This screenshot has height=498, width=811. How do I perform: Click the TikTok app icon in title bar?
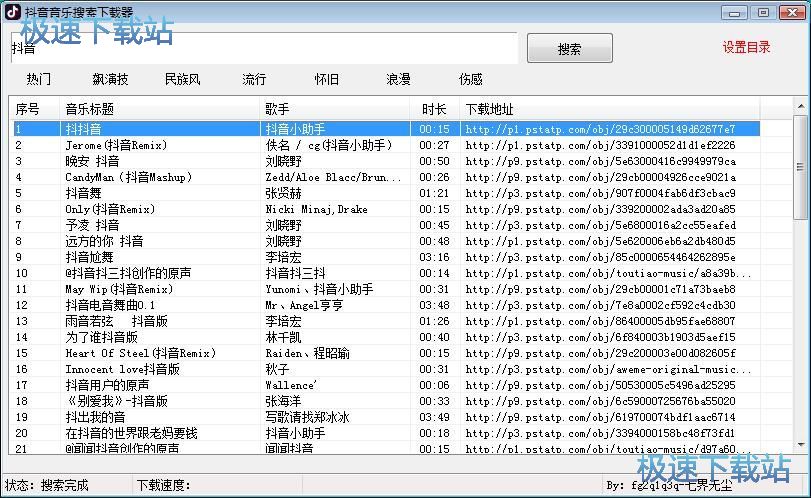(x=12, y=11)
